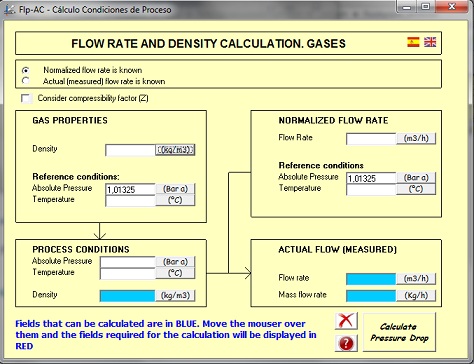Click the 'PROCESS CONDITIONS' heading text
Image resolution: width=474 pixels, height=364 pixels.
pyautogui.click(x=81, y=249)
